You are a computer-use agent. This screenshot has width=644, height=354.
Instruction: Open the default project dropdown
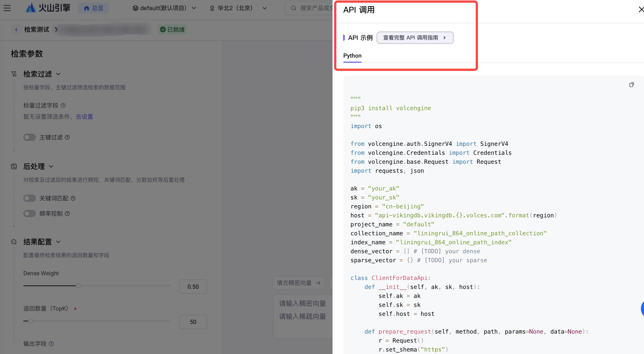pyautogui.click(x=164, y=8)
